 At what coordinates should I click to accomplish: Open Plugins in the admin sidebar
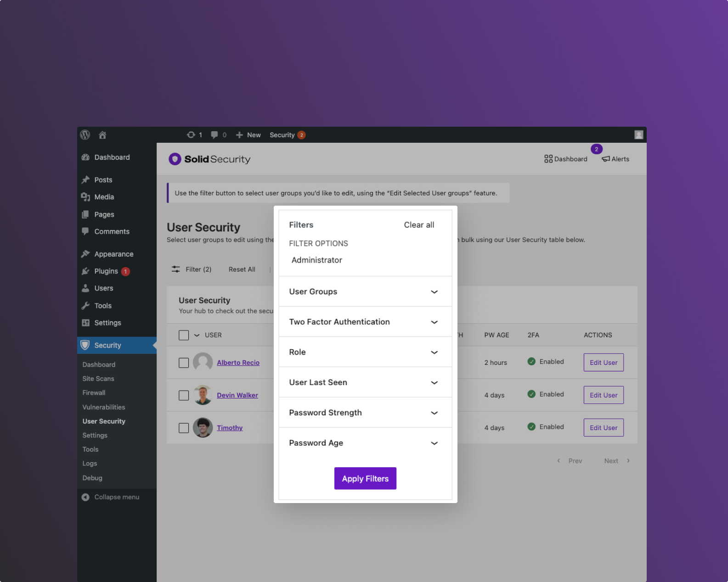[x=106, y=271]
